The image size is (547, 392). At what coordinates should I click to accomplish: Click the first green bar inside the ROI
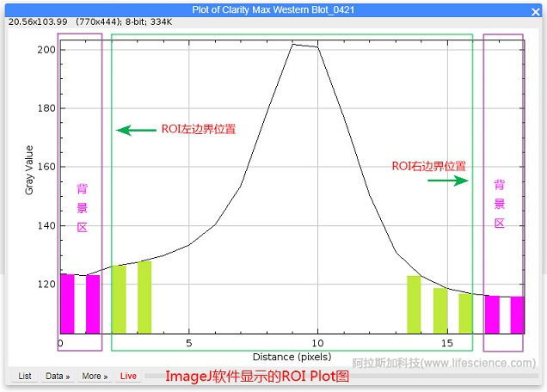119,299
